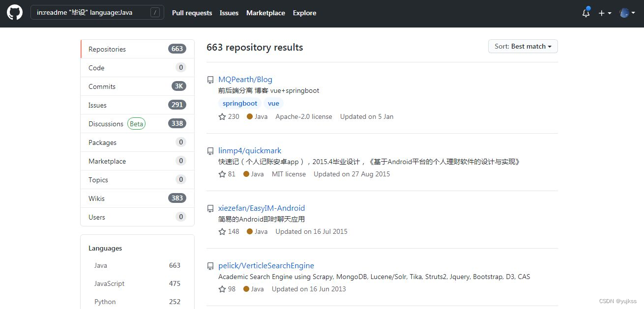The width and height of the screenshot is (644, 309).
Task: Select the Commits results filter
Action: pos(137,86)
